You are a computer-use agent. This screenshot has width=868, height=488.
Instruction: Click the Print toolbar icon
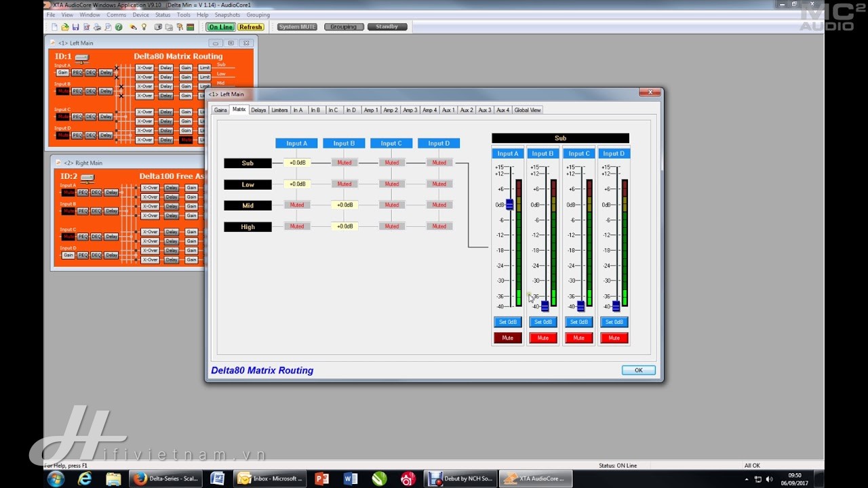coord(98,27)
